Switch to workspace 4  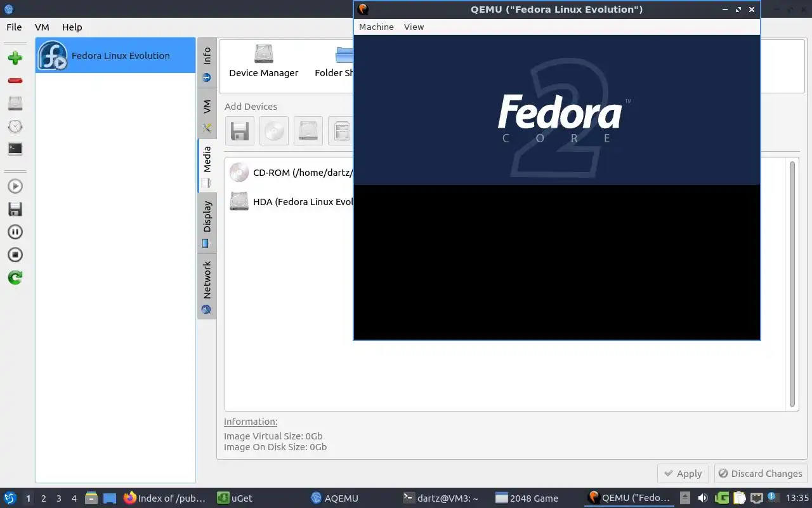coord(74,498)
